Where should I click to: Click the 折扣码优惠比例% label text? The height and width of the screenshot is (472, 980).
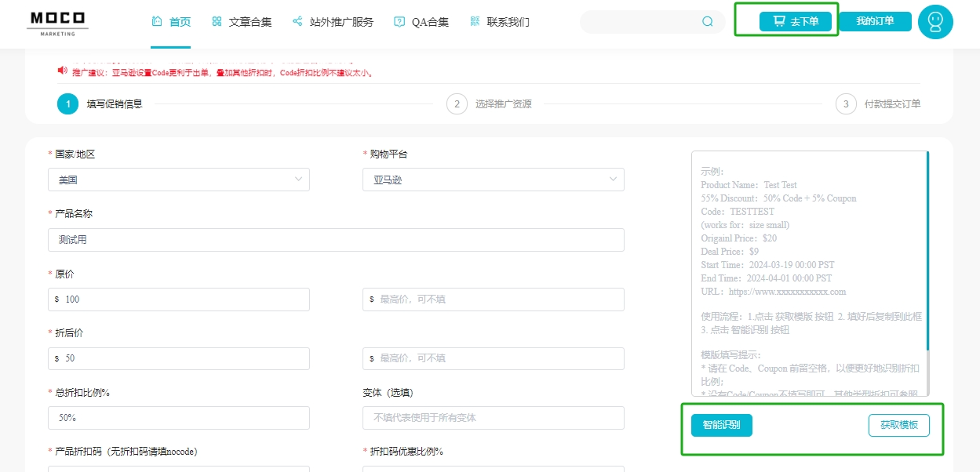[x=406, y=452]
